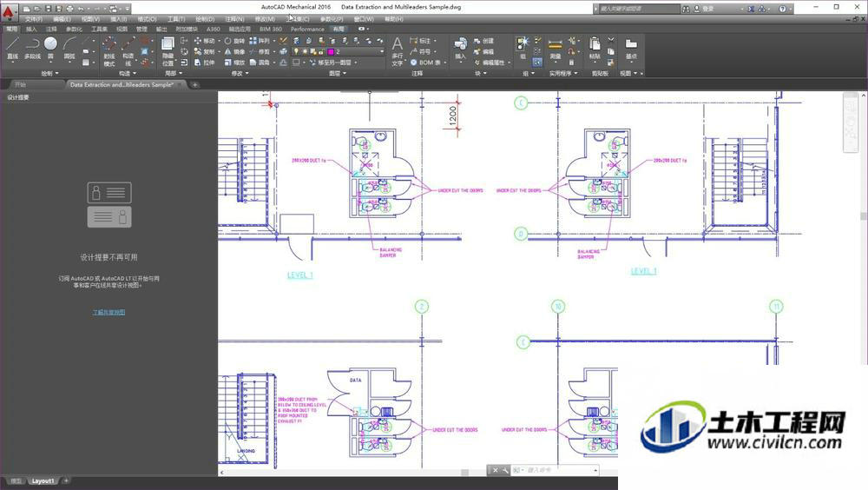The height and width of the screenshot is (490, 868).
Task: Expand the Layers (图层) panel
Action: (338, 73)
